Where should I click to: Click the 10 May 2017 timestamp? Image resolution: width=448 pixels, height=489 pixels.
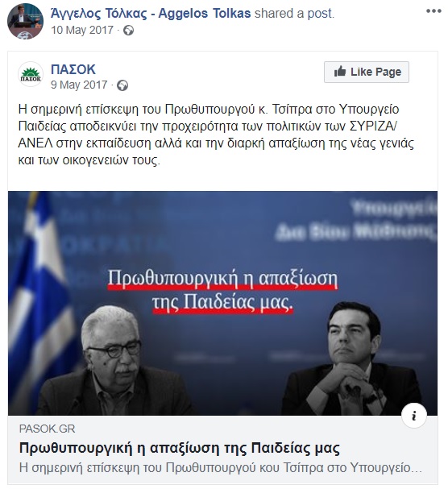(82, 31)
